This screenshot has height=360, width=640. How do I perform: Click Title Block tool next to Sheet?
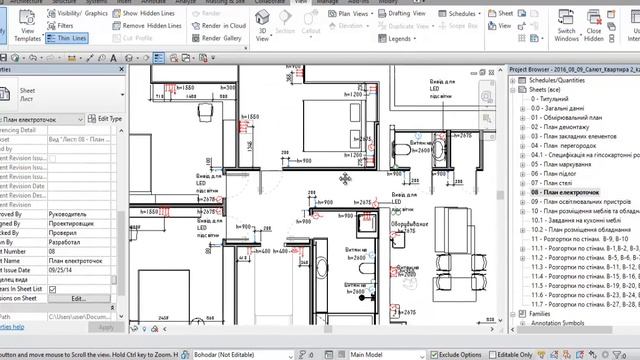pyautogui.click(x=522, y=13)
